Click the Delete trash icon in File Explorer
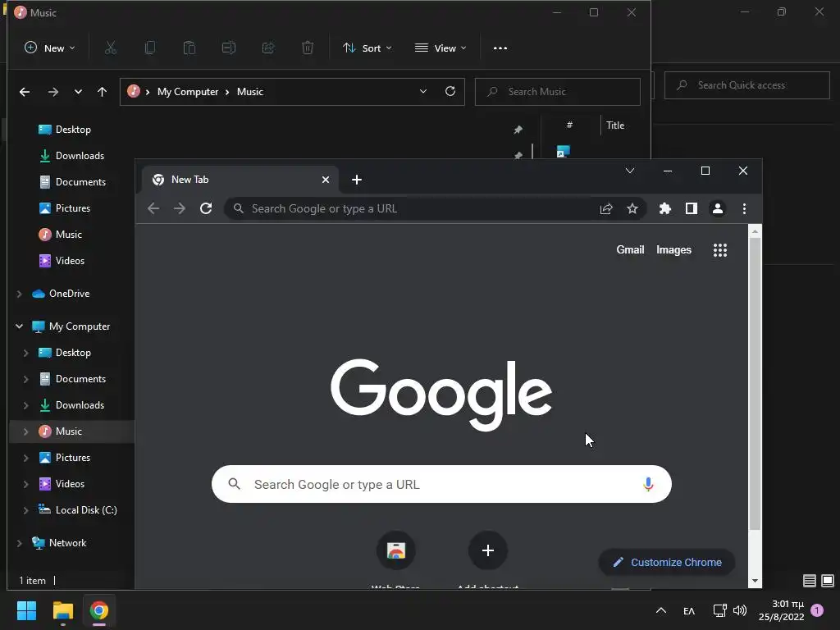 tap(308, 48)
